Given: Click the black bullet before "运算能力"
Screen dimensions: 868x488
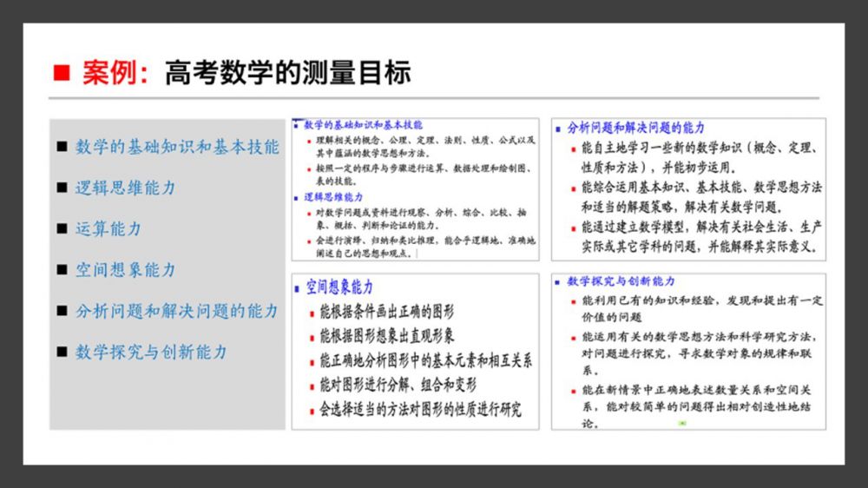Looking at the screenshot, I should point(62,229).
